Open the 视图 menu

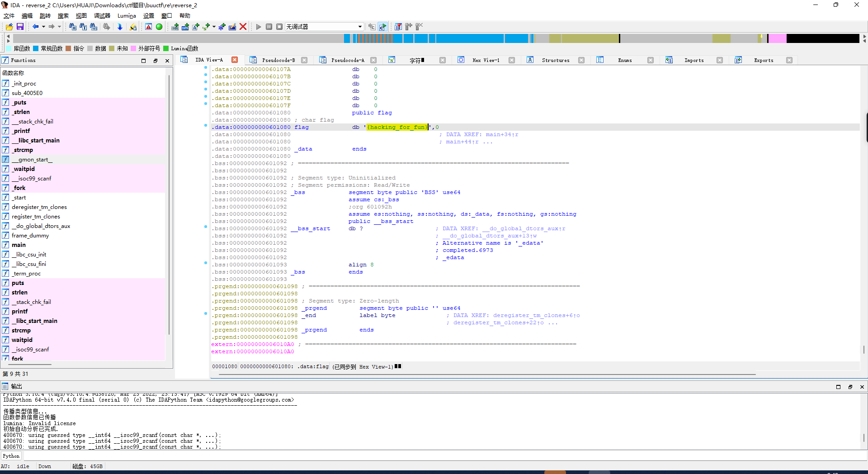tap(81, 16)
